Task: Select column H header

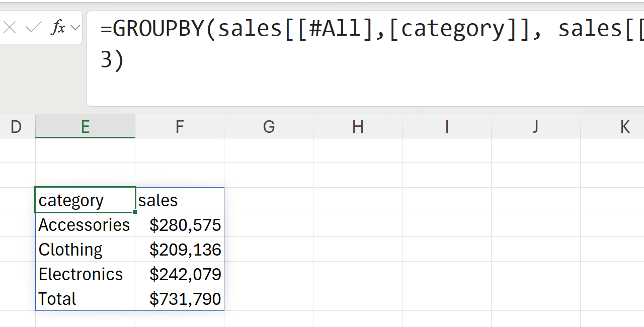Action: click(358, 127)
